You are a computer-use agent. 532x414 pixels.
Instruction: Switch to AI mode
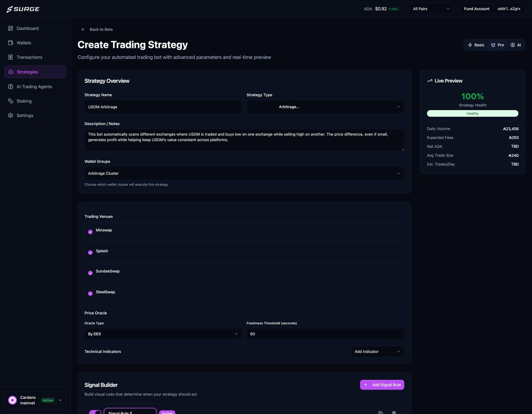(516, 45)
